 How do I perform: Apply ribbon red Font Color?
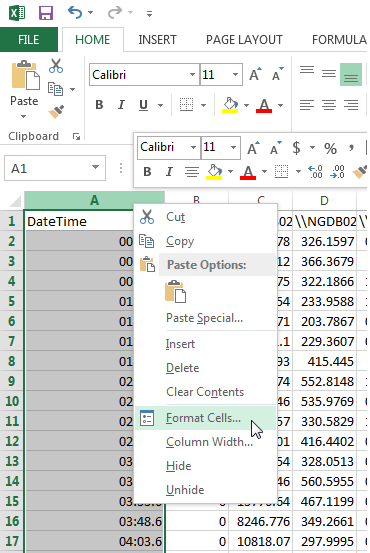point(264,105)
